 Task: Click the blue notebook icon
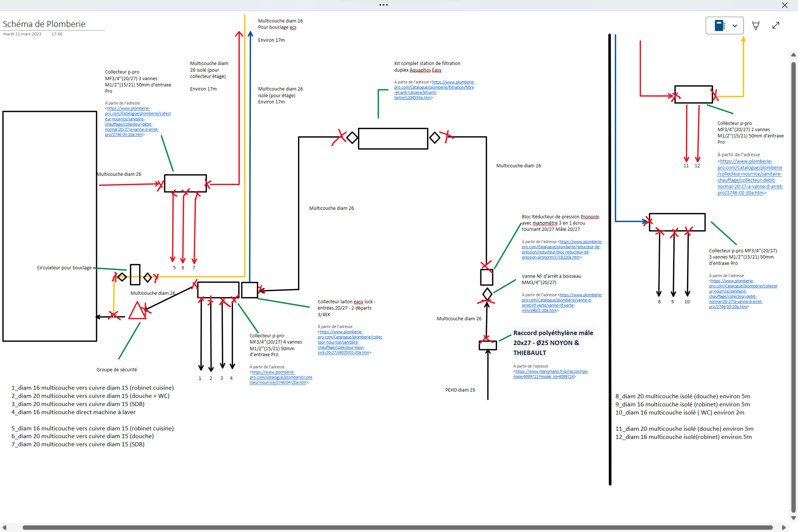click(719, 25)
